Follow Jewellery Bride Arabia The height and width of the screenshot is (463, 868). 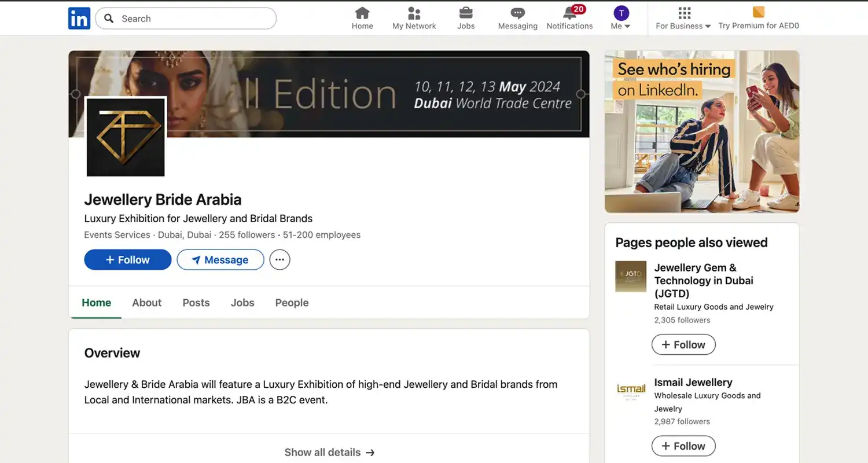click(x=127, y=259)
